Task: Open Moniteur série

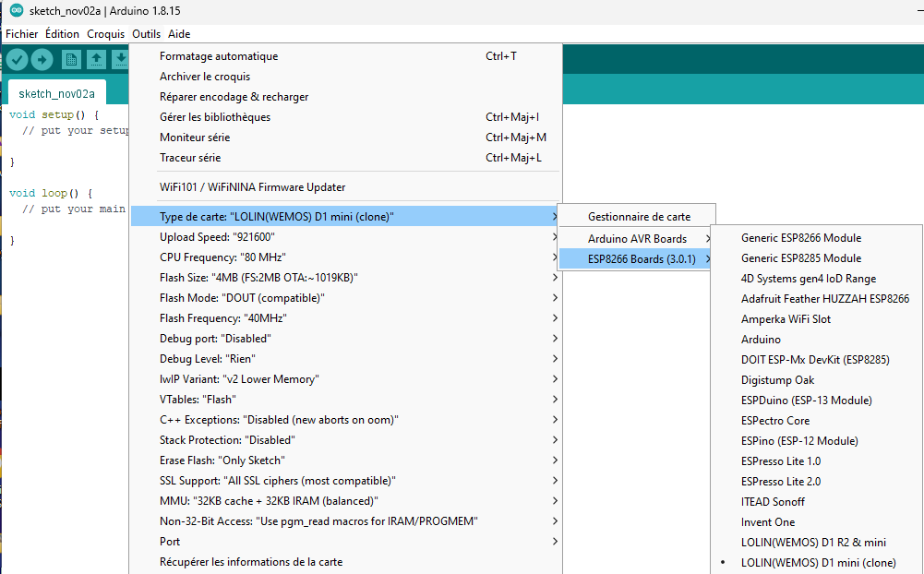Action: tap(345, 138)
